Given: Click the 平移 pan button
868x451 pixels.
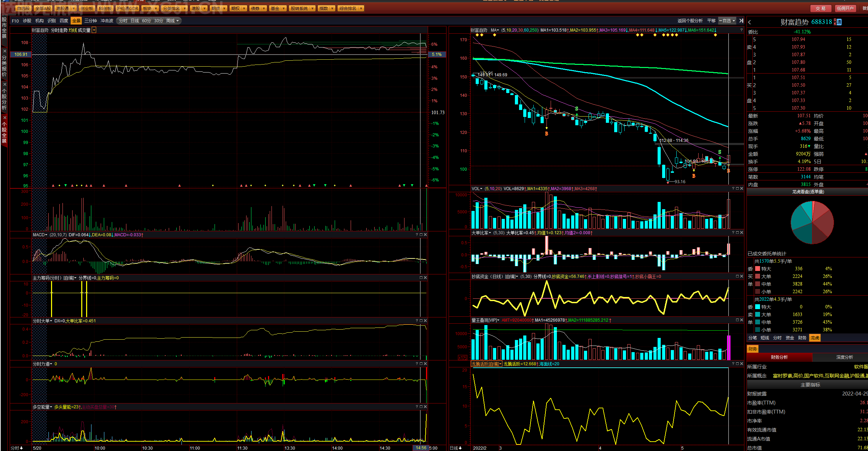Looking at the screenshot, I should click(711, 21).
